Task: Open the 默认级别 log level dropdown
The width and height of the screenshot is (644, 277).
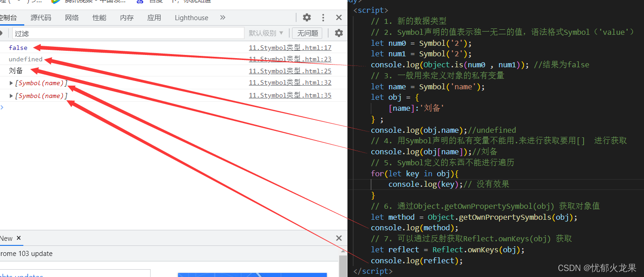Action: (x=266, y=33)
